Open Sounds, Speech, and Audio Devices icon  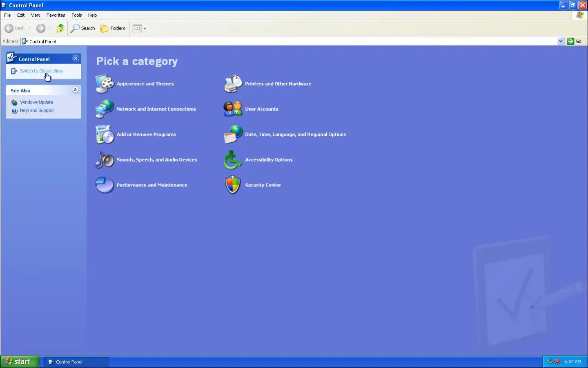105,160
